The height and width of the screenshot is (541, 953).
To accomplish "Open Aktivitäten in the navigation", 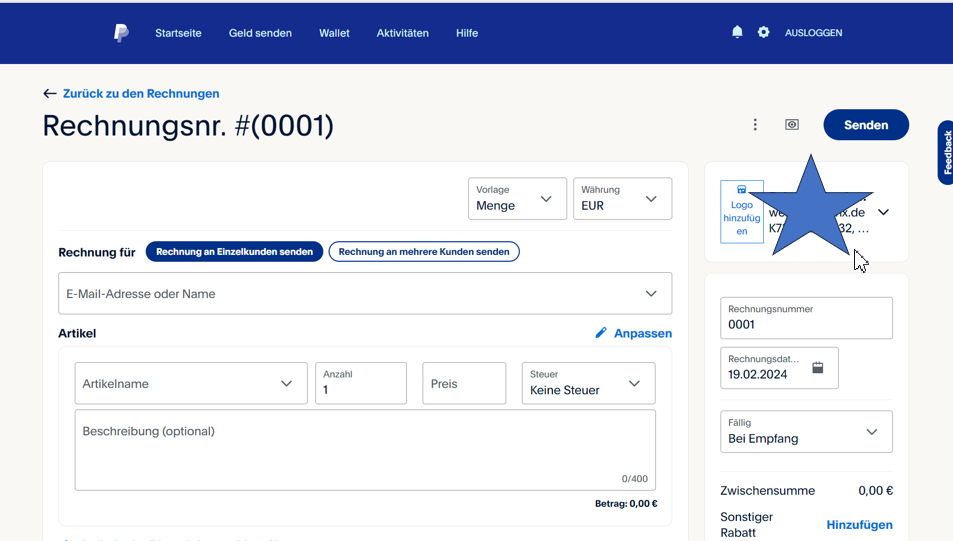I will (x=402, y=33).
